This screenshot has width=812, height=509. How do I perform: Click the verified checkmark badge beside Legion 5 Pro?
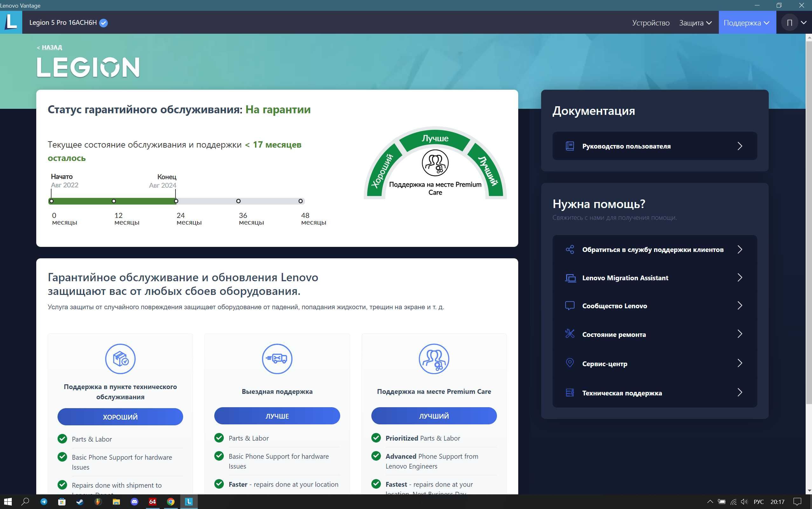(x=104, y=23)
